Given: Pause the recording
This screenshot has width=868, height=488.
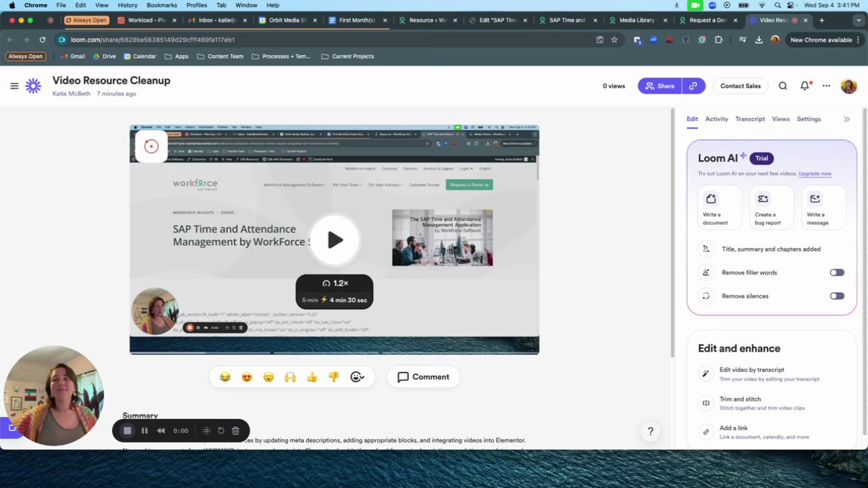Looking at the screenshot, I should tap(144, 430).
